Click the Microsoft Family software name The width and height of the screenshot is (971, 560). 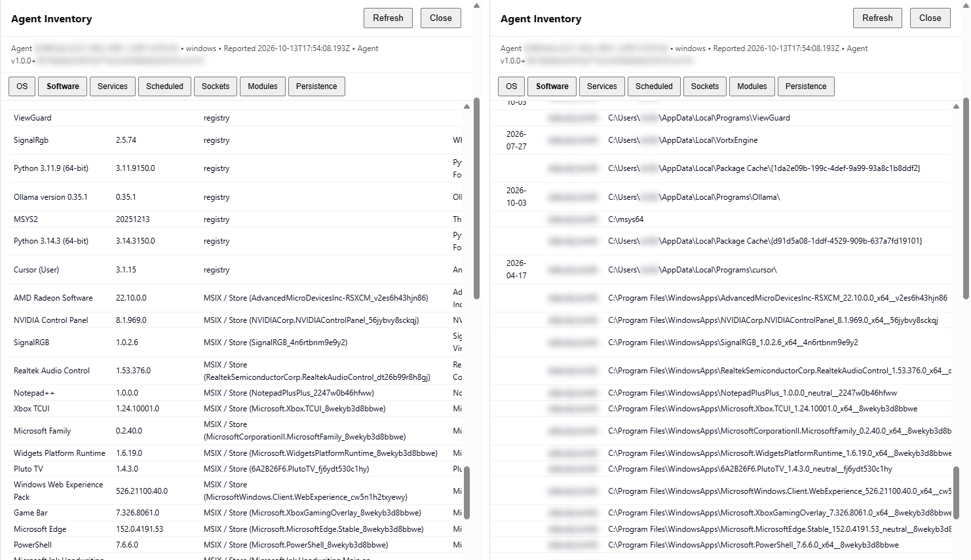click(x=42, y=431)
